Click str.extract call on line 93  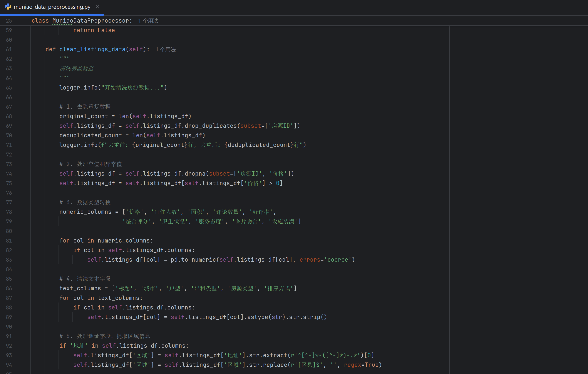(x=268, y=356)
